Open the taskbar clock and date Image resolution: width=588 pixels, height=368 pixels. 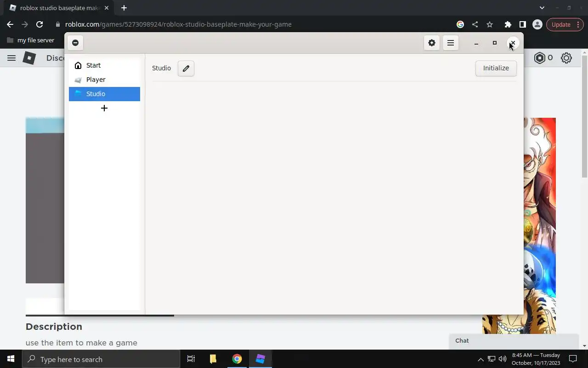click(x=536, y=359)
